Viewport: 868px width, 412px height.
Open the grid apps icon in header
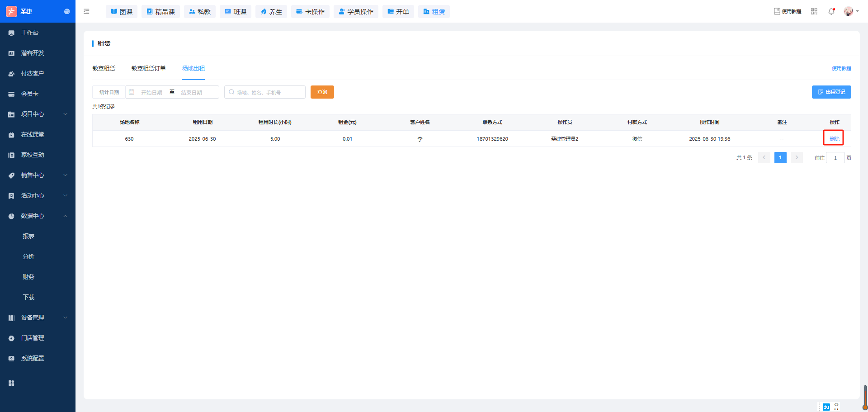coord(814,11)
